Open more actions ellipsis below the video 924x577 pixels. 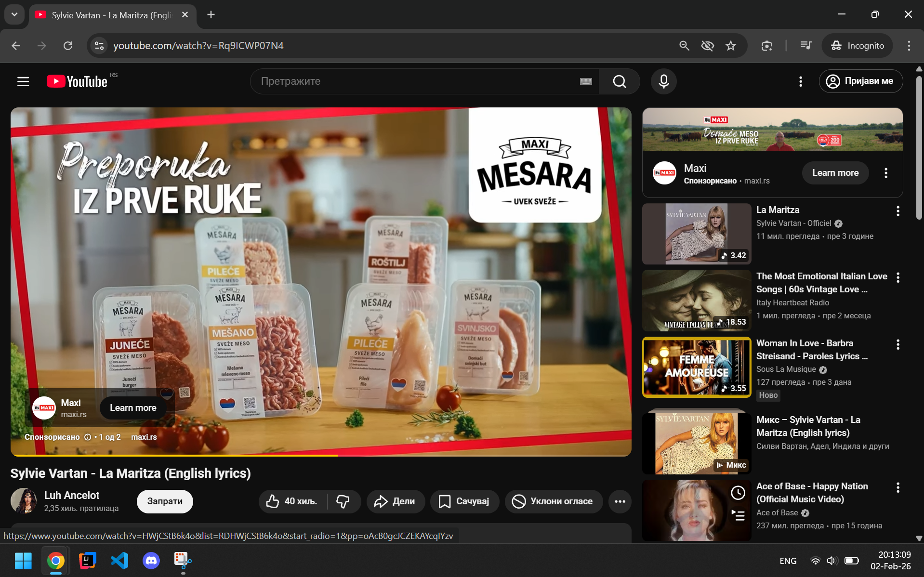(x=620, y=501)
